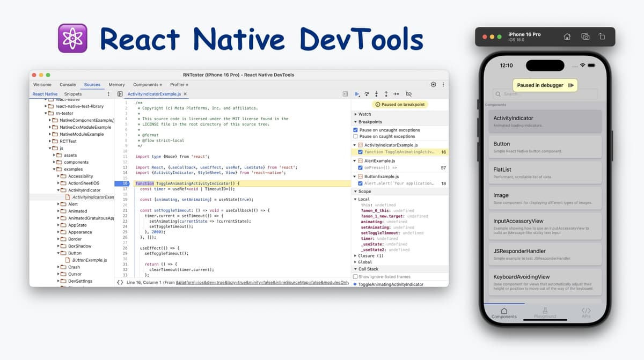Select the ActivityIndicator component in the app
Viewport: 644px width, 360px height.
545,121
